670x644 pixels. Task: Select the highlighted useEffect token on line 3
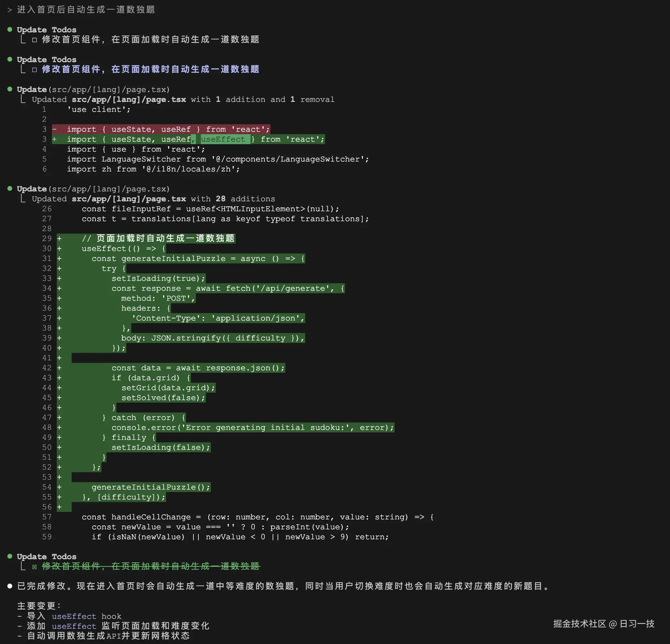[x=224, y=139]
